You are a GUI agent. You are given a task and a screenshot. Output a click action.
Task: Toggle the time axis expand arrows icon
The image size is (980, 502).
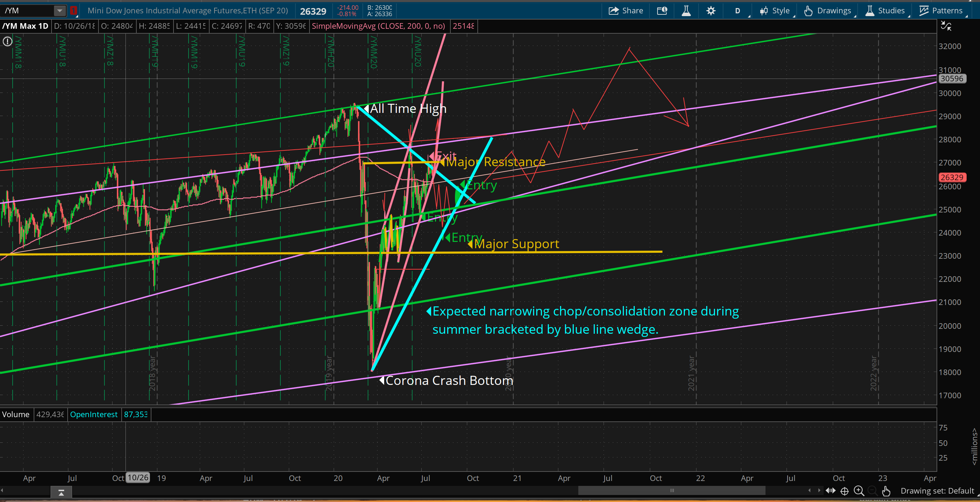tap(830, 491)
